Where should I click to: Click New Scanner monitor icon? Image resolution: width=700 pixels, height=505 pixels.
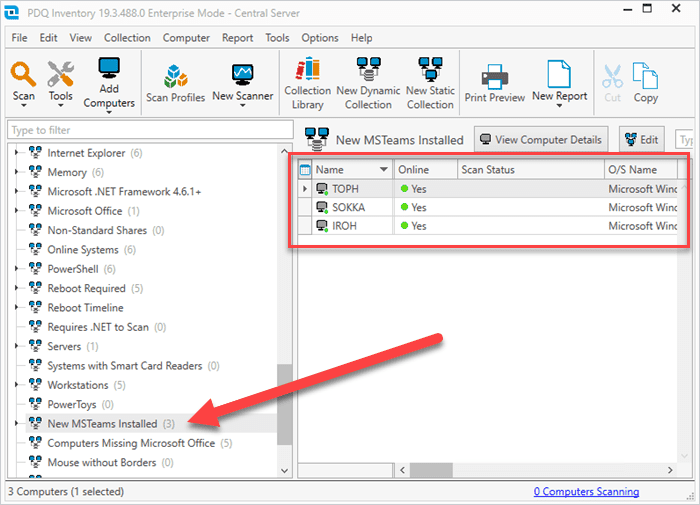[242, 75]
